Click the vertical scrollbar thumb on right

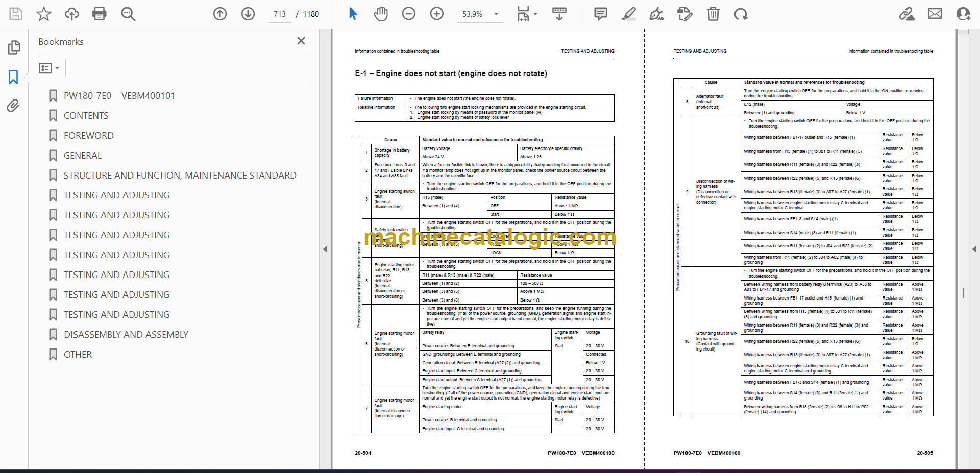(963, 293)
